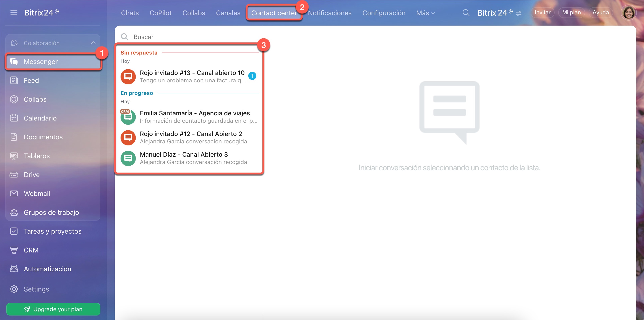Click the header search magnifier icon

pyautogui.click(x=466, y=13)
